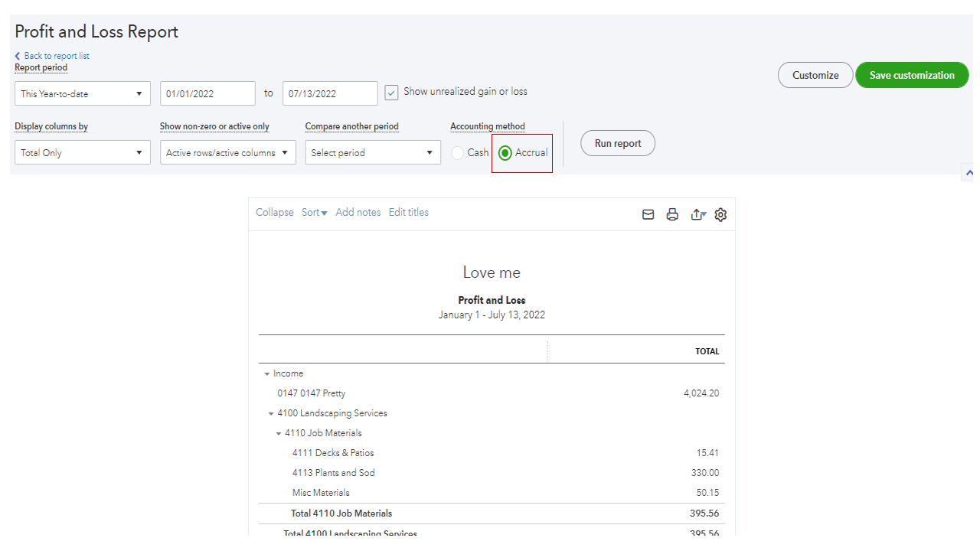Screen dimensions: 980x551
Task: Open the Show non-zero or active dropdown
Action: click(227, 152)
